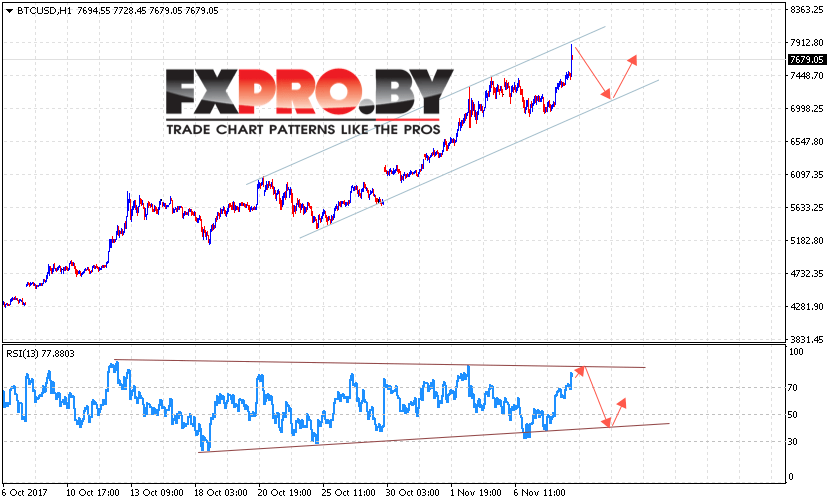
Task: Click the 10 Oct 17:00 time label
Action: click(x=93, y=492)
